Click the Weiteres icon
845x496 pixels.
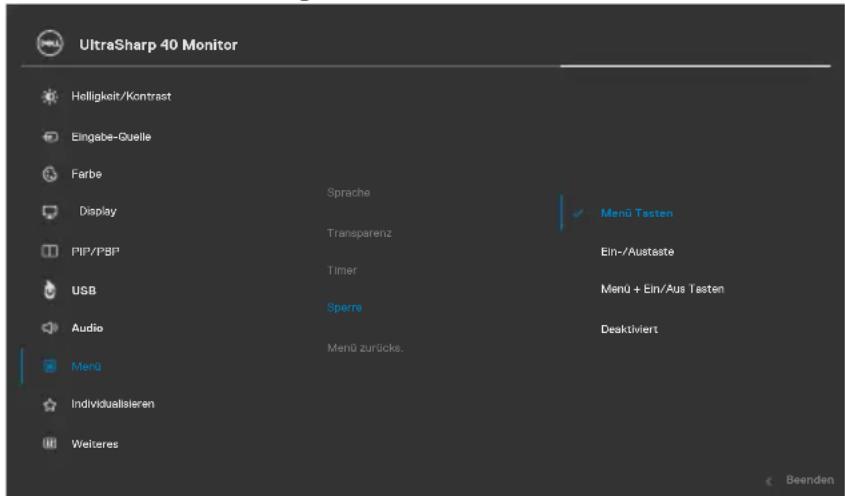[50, 444]
